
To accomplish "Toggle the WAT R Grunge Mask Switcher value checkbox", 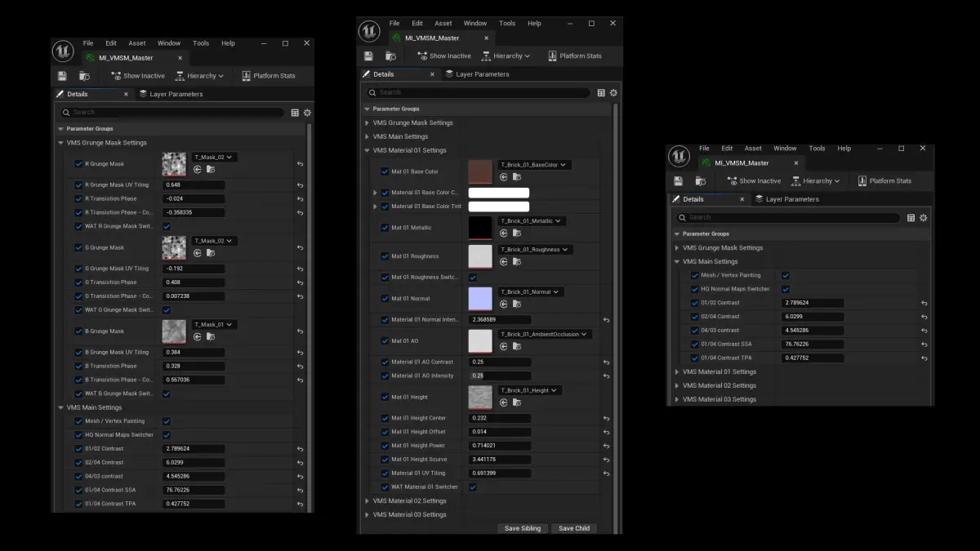I will pyautogui.click(x=167, y=226).
